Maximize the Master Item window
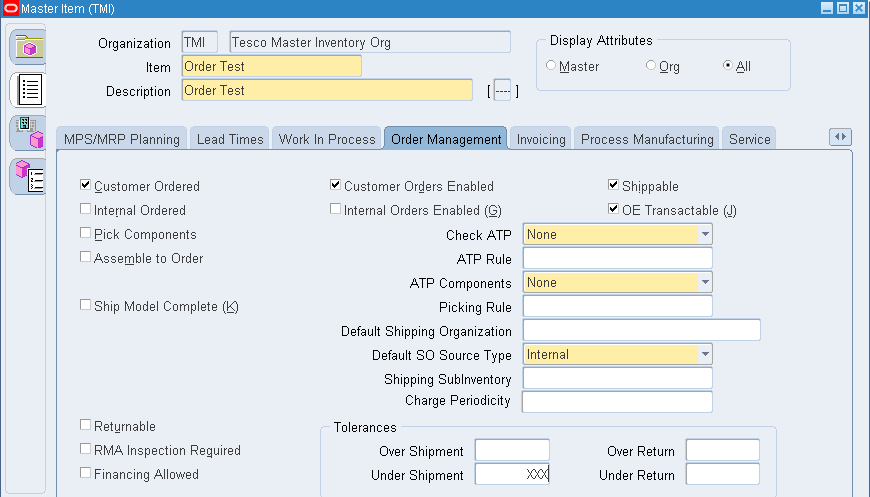The width and height of the screenshot is (870, 497). [843, 8]
